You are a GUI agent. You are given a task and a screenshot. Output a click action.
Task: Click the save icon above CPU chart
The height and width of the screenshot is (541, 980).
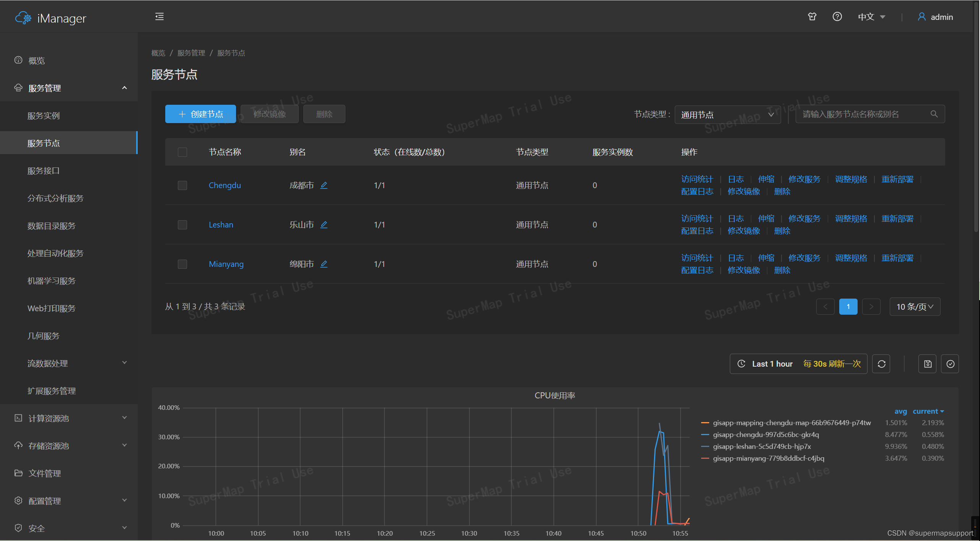click(928, 364)
